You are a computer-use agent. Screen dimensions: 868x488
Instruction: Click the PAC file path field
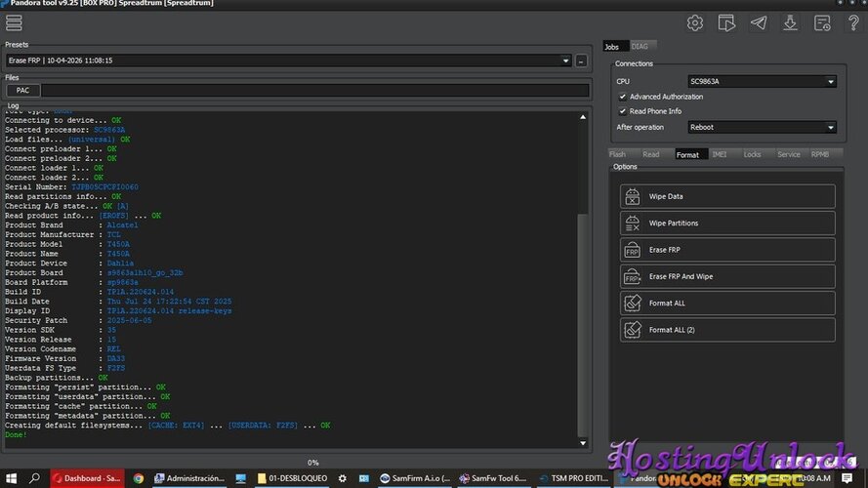pyautogui.click(x=315, y=90)
